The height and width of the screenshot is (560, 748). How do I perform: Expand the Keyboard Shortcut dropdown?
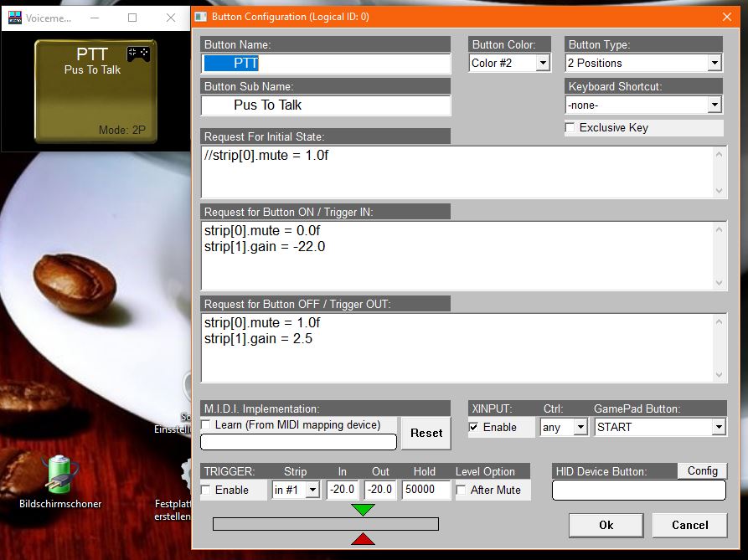click(x=714, y=105)
